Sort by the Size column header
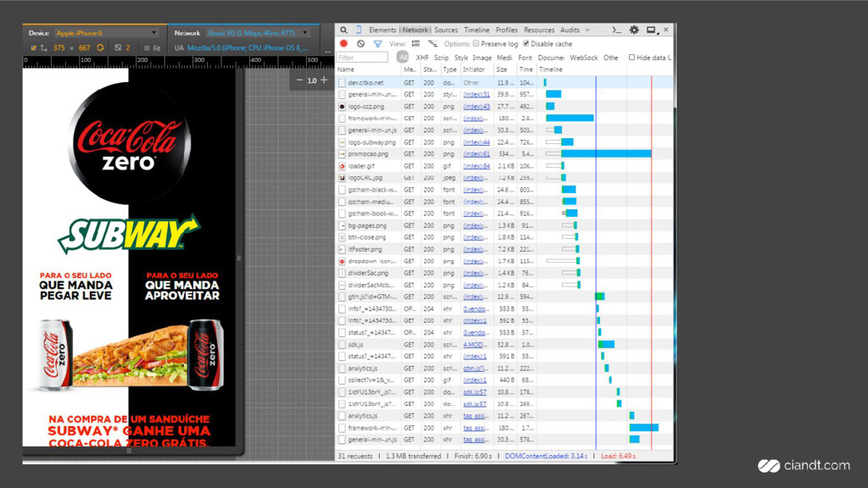This screenshot has width=868, height=488. [x=505, y=69]
